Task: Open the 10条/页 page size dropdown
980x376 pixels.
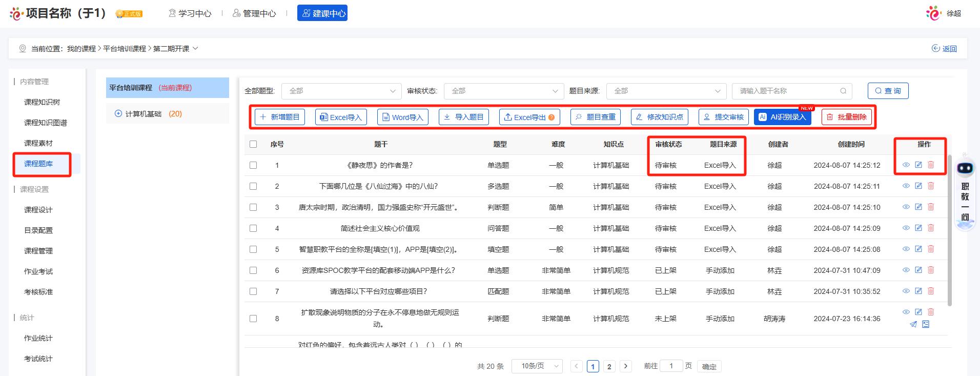Action: coord(537,366)
